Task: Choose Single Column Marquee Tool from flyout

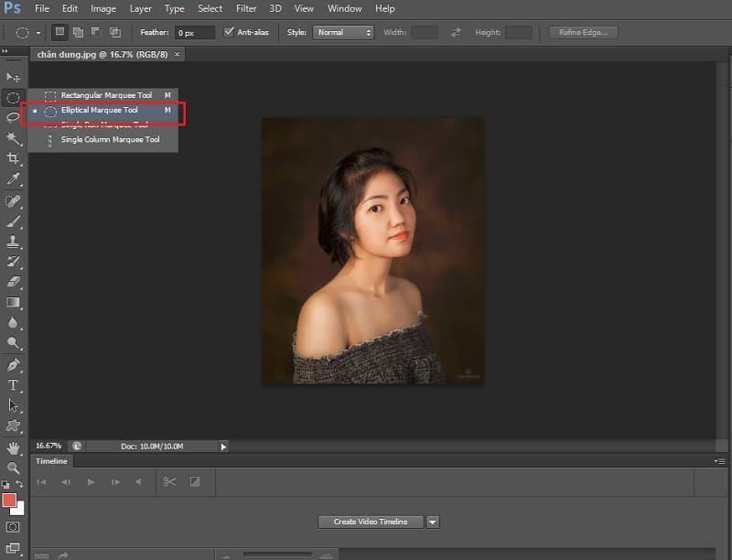Action: point(110,140)
